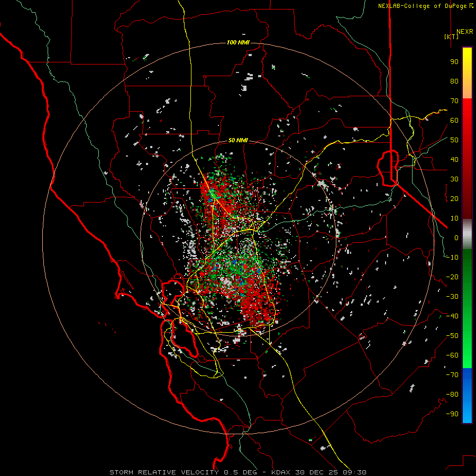This screenshot has width=476, height=476.
Task: Click the Storm Relative Velocity caption text
Action: [238, 472]
